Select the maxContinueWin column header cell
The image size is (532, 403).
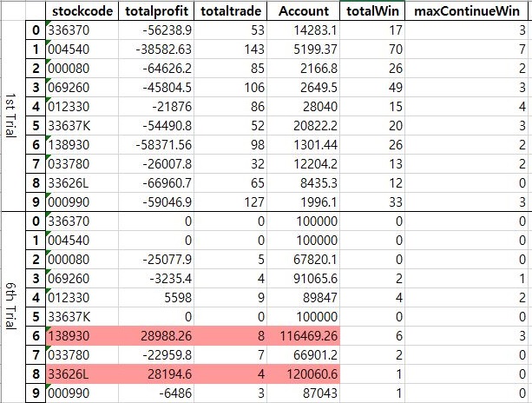pyautogui.click(x=467, y=11)
